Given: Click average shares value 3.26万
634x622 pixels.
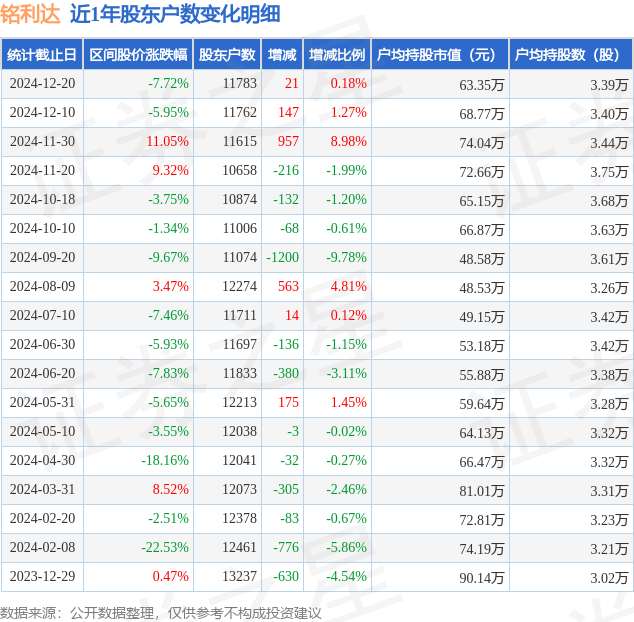Looking at the screenshot, I should (609, 288).
